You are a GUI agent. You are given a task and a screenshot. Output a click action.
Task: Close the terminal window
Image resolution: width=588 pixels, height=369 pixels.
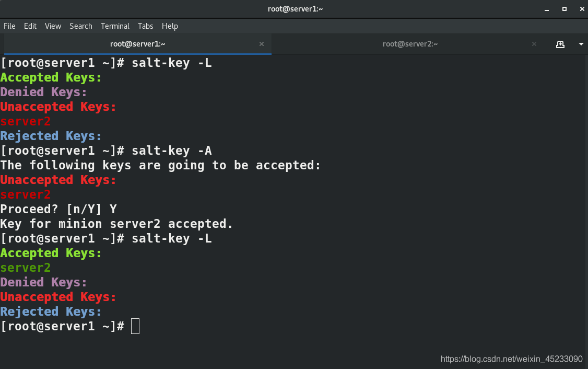click(582, 9)
